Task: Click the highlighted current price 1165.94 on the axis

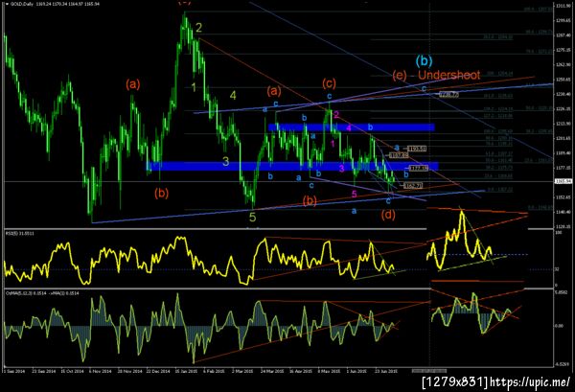Action: click(563, 181)
